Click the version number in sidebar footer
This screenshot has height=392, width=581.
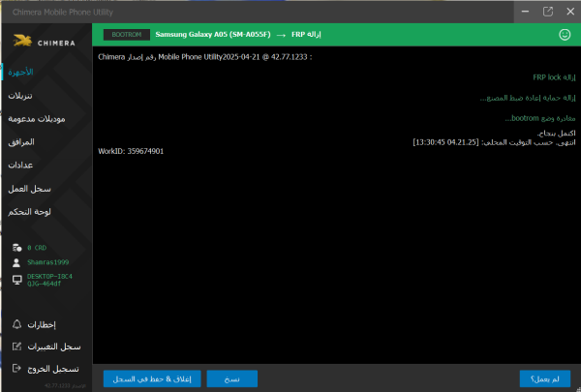pyautogui.click(x=65, y=385)
